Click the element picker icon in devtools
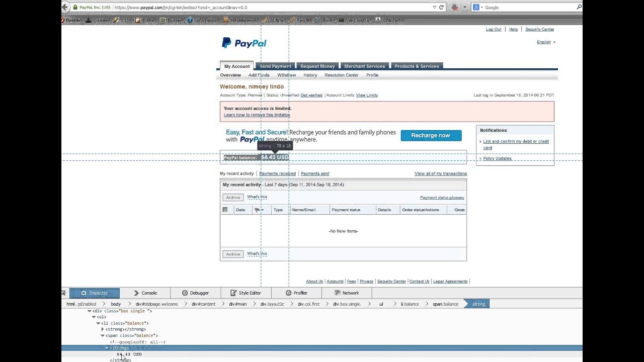 pos(64,293)
